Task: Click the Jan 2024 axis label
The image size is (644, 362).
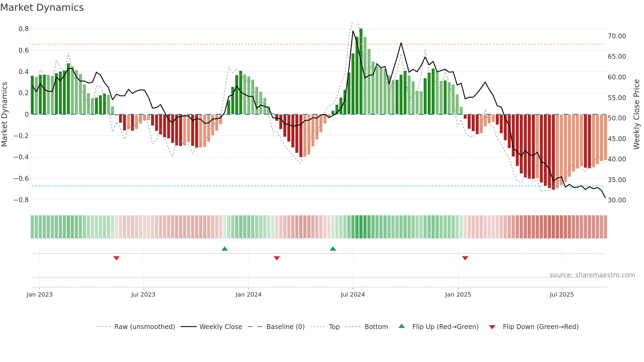Action: pos(249,294)
